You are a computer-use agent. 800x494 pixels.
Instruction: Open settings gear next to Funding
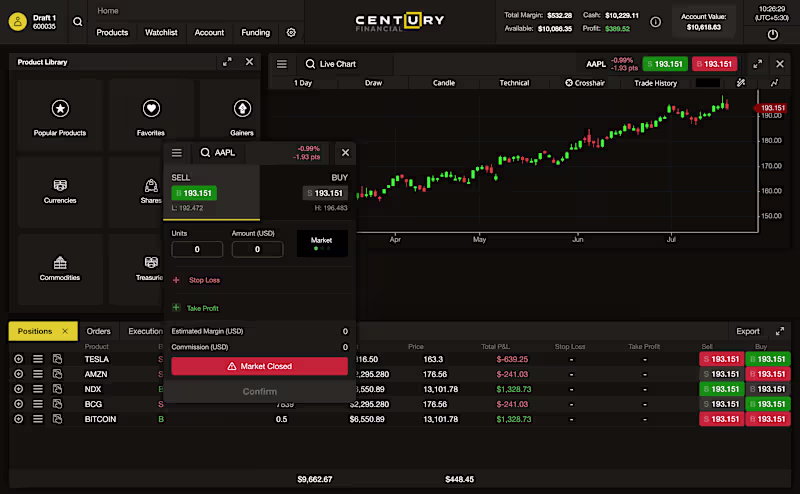pyautogui.click(x=291, y=32)
